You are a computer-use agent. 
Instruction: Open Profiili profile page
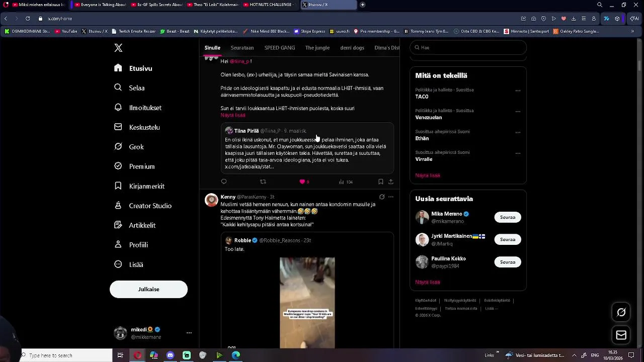[131, 245]
